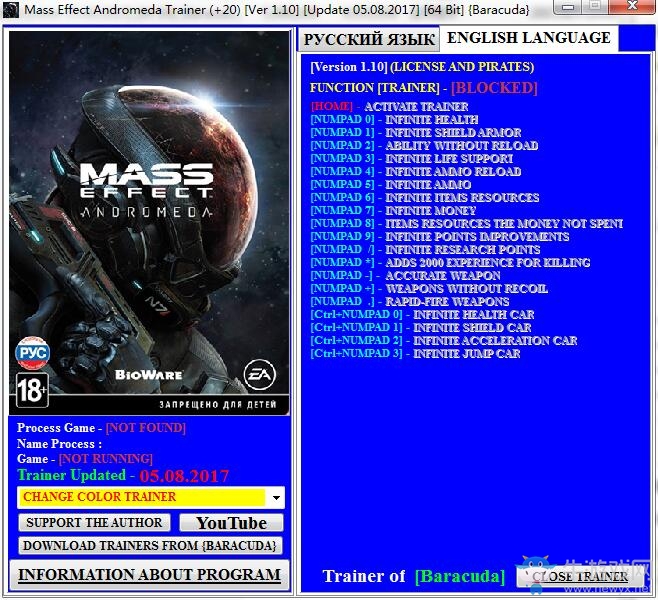Click the [NUMPAD /] INFINITE RESEARCH POINTS line
This screenshot has height=600, width=658.
pyautogui.click(x=426, y=250)
